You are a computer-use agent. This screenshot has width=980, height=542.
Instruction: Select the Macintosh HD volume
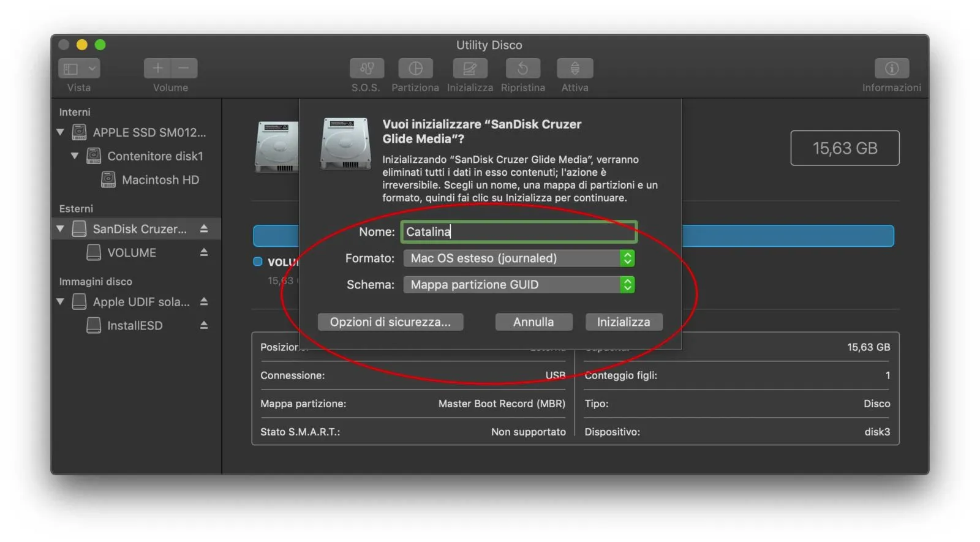click(x=160, y=180)
